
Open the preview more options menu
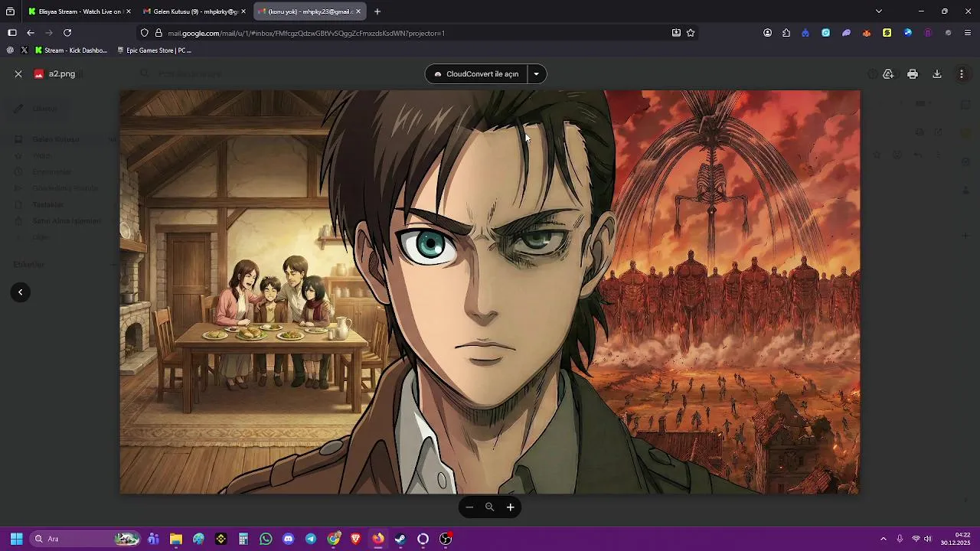(x=962, y=74)
